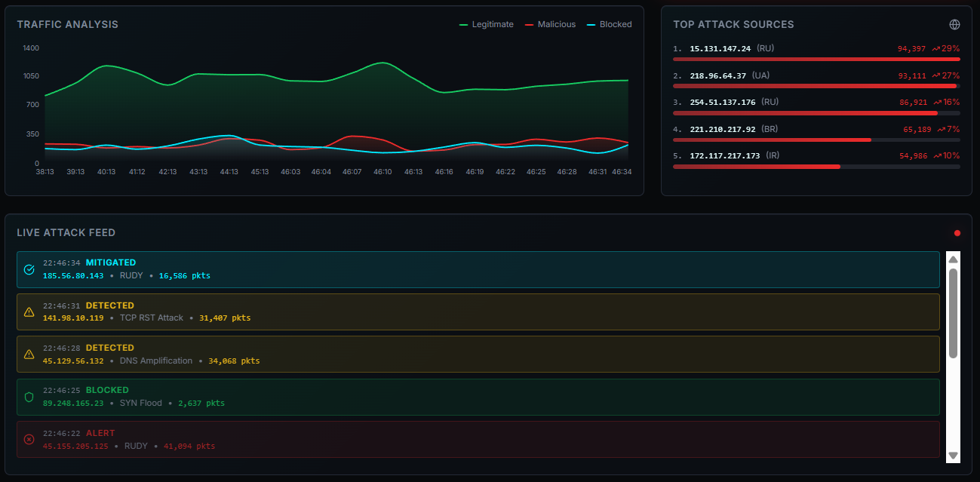Select attack source 218.96.64.37
The height and width of the screenshot is (482, 980).
pyautogui.click(x=717, y=75)
